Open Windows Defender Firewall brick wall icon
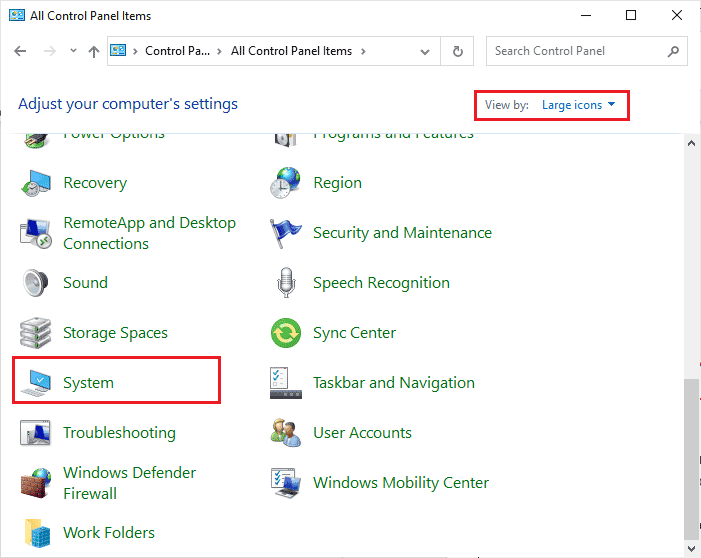 [x=36, y=483]
